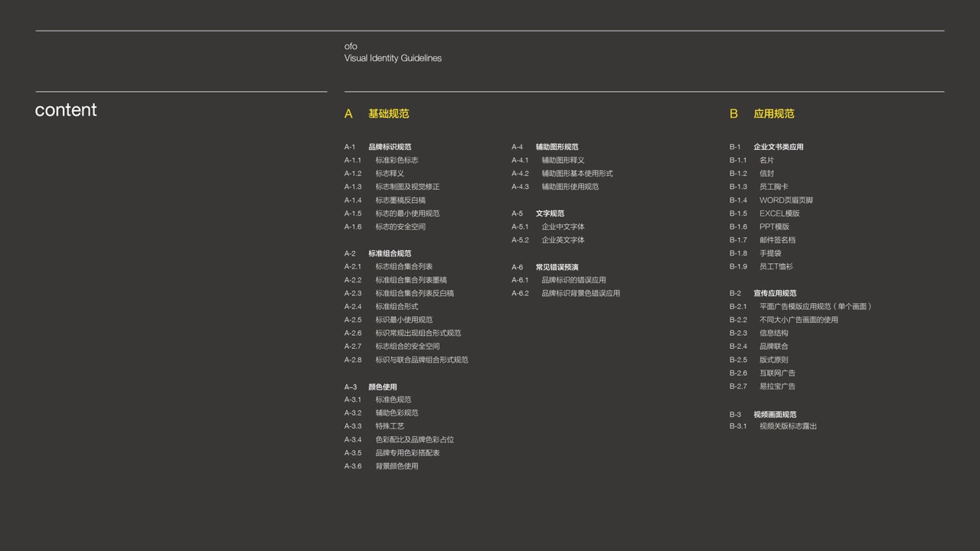Go to 'B-1.5 EXCEL模版'
Viewport: 980px width, 551px height.
click(765, 214)
